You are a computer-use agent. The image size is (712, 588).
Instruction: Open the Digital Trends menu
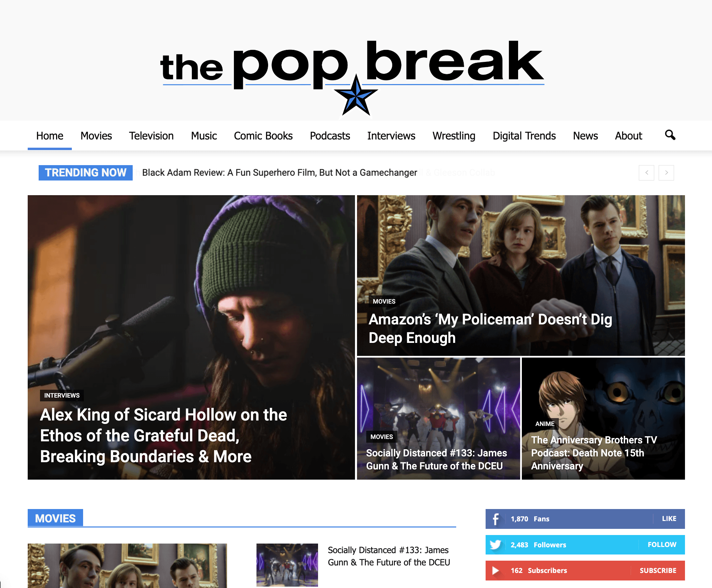524,136
